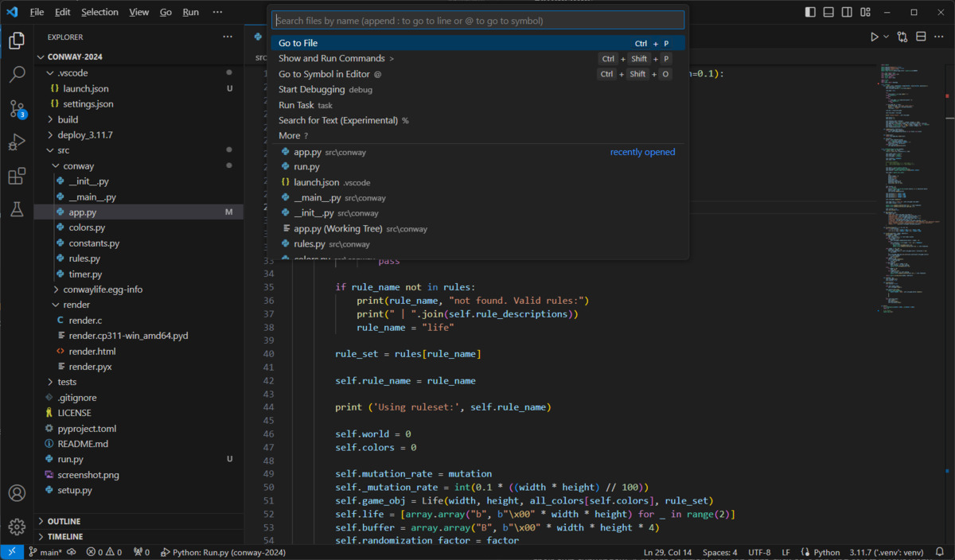Open the Search view in the activity bar

point(17,73)
